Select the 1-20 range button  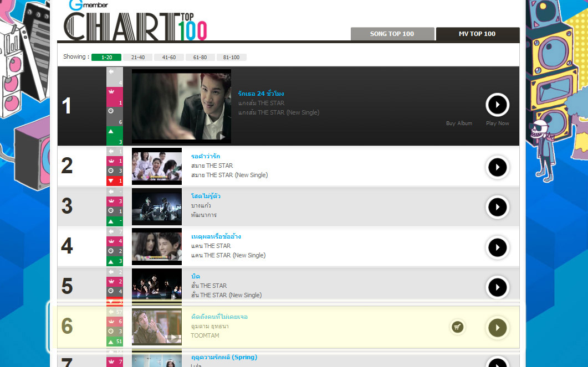(106, 58)
